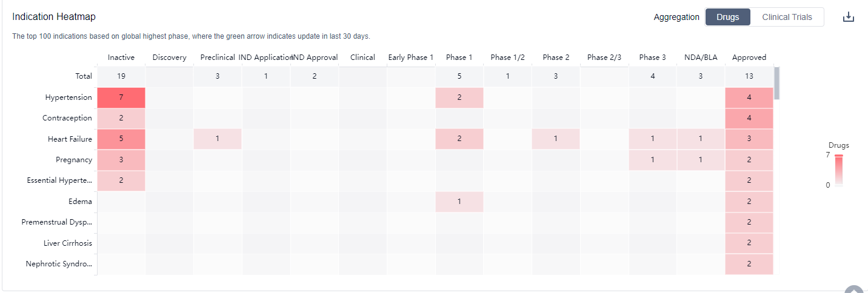The height and width of the screenshot is (293, 868).
Task: Click Heart Failure Preclinical cell
Action: click(x=217, y=139)
